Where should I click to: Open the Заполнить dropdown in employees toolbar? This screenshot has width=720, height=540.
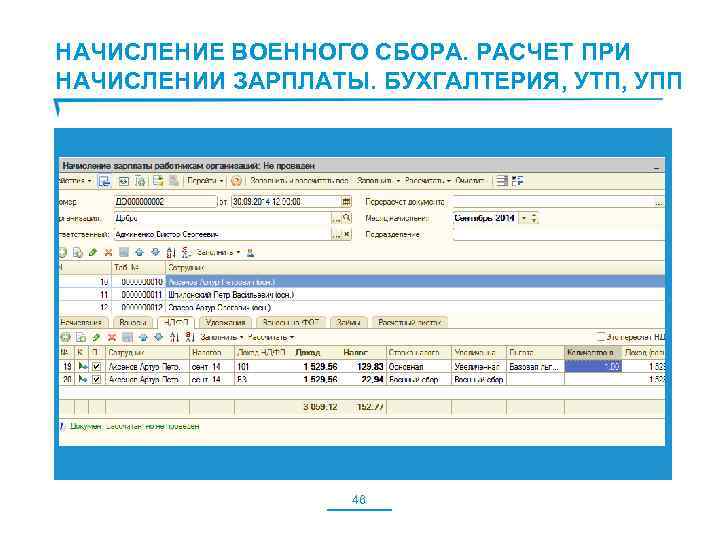tap(218, 253)
